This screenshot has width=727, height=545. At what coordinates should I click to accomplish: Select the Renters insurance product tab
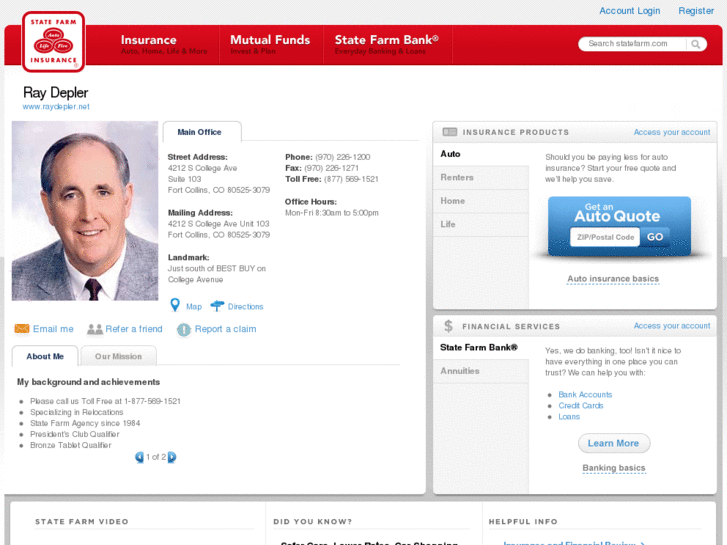coord(480,178)
